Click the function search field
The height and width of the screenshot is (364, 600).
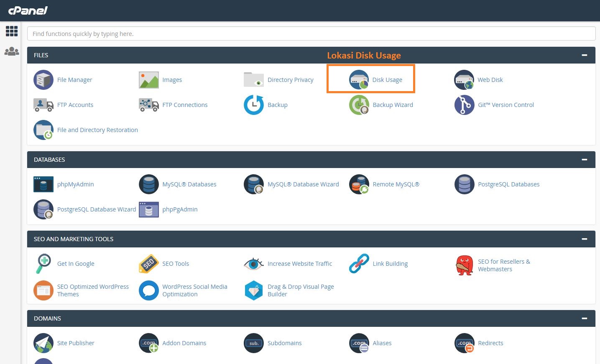pyautogui.click(x=311, y=33)
